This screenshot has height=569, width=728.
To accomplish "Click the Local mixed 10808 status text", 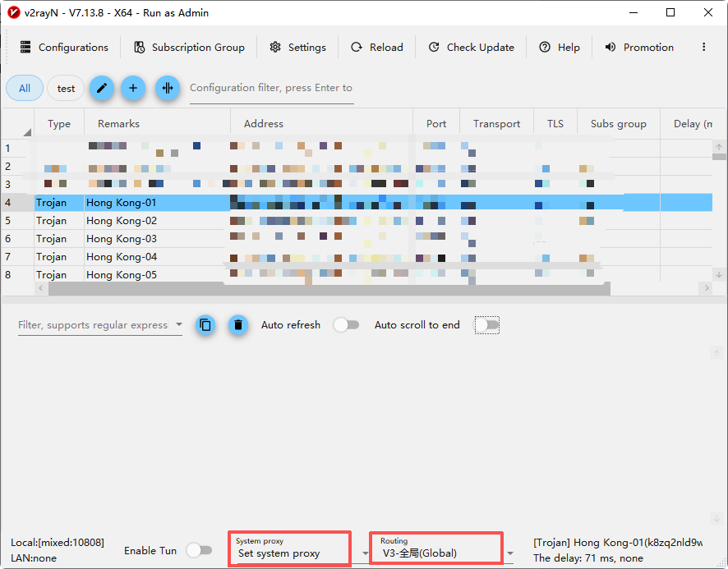I will pos(58,543).
